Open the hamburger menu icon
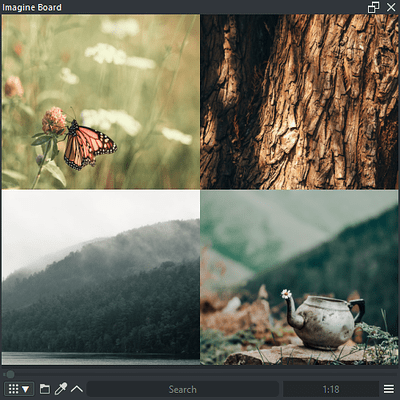Viewport: 400px width, 400px height. (389, 389)
